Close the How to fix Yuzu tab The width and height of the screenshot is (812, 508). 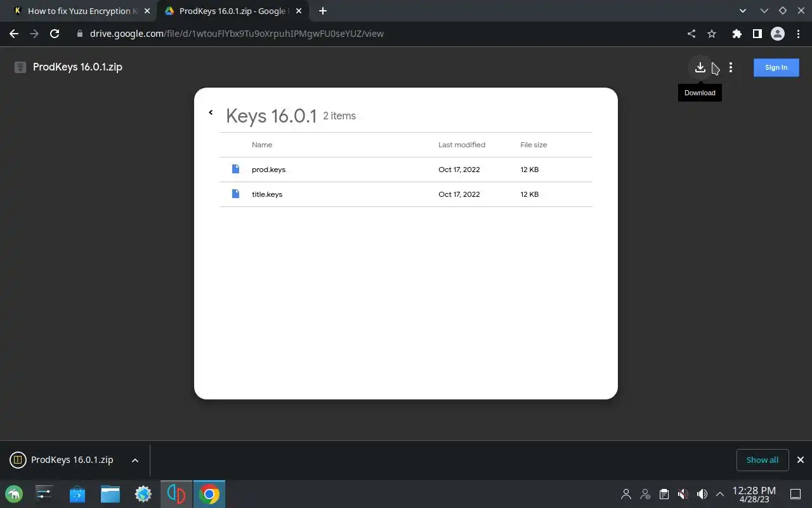pyautogui.click(x=147, y=11)
